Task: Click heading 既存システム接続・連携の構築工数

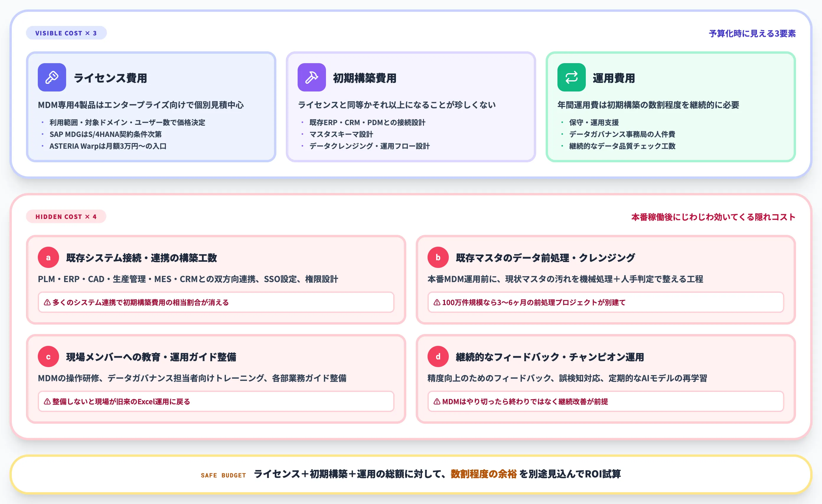Action: pyautogui.click(x=141, y=258)
